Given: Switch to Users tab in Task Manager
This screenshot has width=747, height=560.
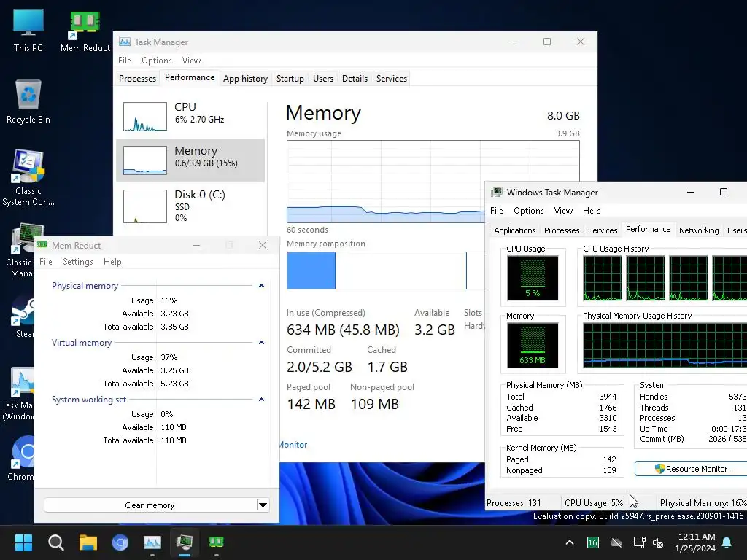Looking at the screenshot, I should [x=323, y=79].
